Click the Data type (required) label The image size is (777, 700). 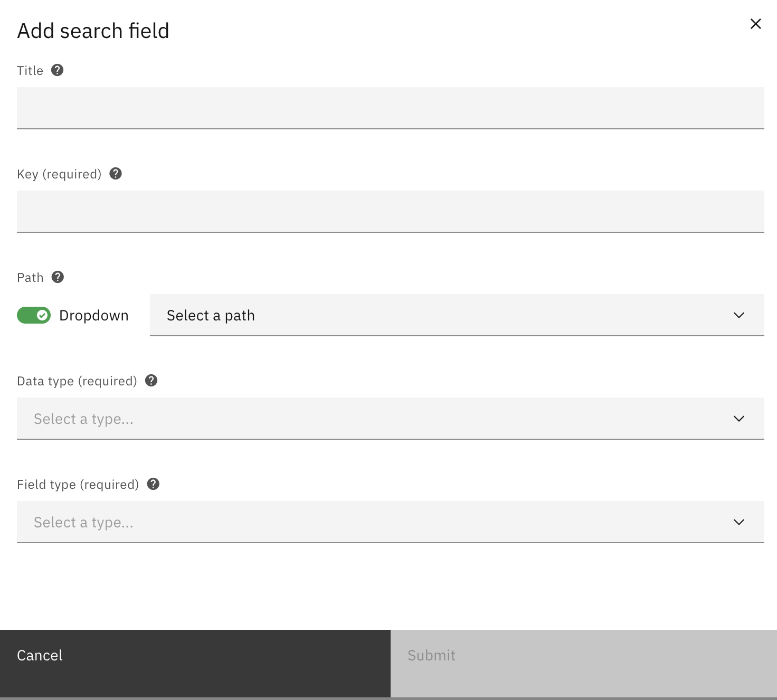click(77, 381)
